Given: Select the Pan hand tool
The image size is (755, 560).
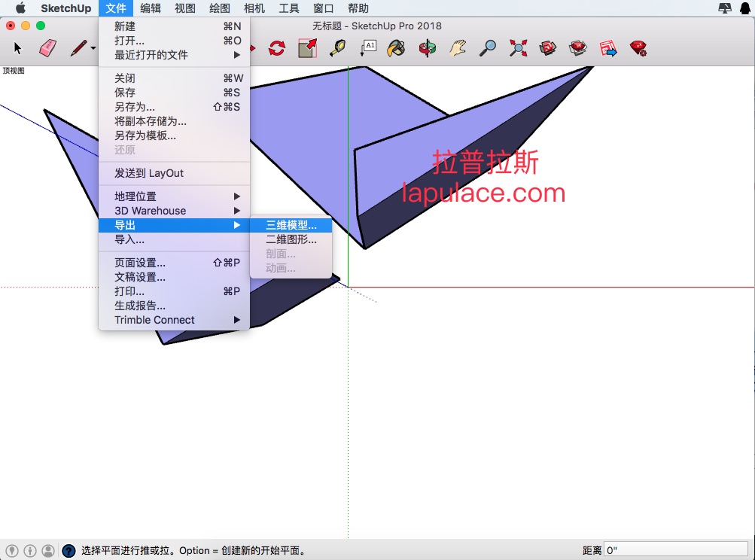Looking at the screenshot, I should (458, 48).
